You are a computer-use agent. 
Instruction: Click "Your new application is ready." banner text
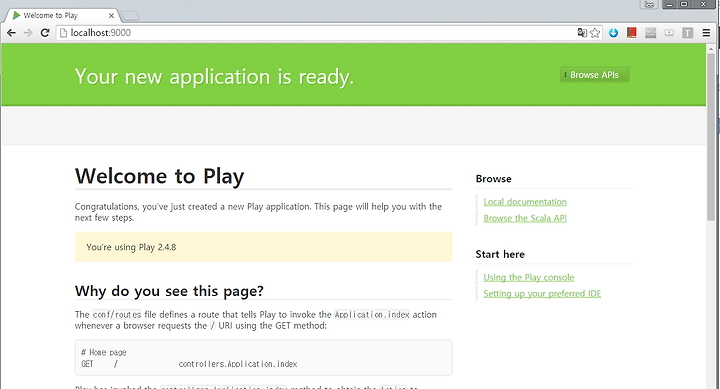pos(214,77)
